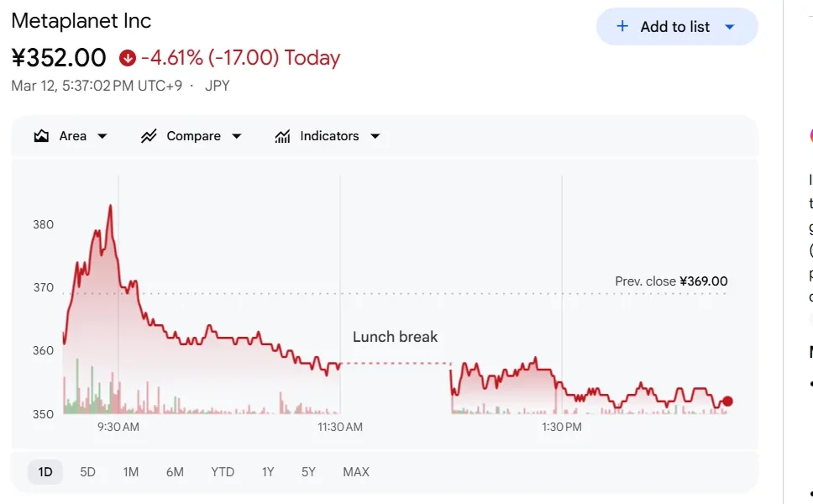The height and width of the screenshot is (504, 813).
Task: Switch to the 1Y chart range
Action: (x=267, y=472)
